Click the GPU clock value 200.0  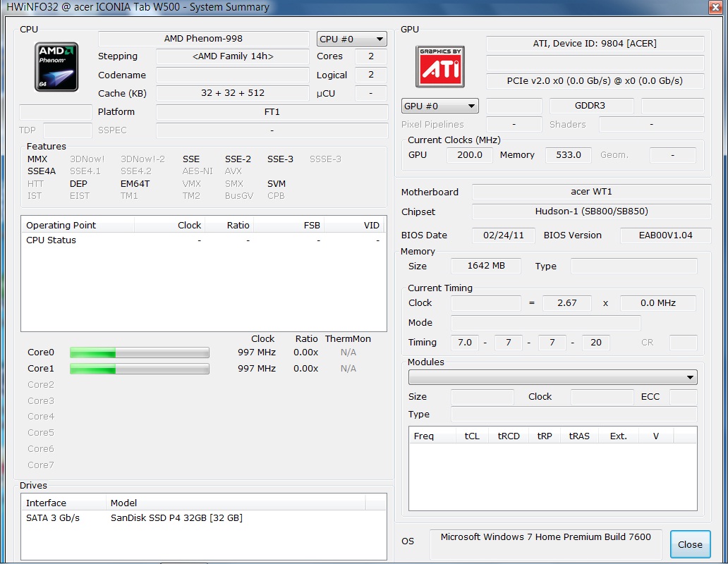click(469, 155)
